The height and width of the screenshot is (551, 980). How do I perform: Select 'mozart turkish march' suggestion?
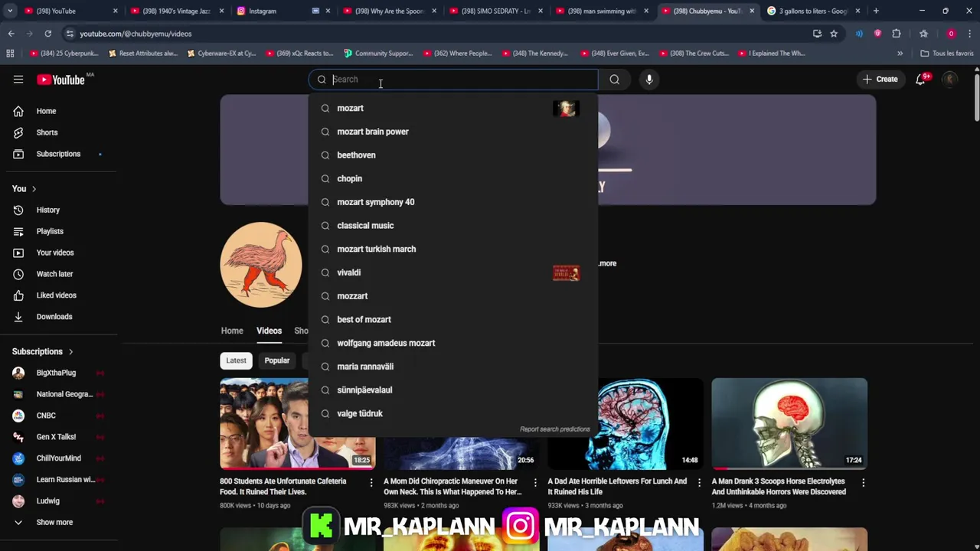coord(452,249)
